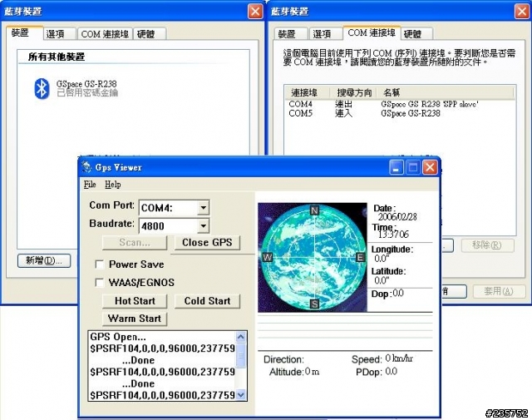Select the COM5 row in port list
The width and height of the screenshot is (532, 420).
399,113
